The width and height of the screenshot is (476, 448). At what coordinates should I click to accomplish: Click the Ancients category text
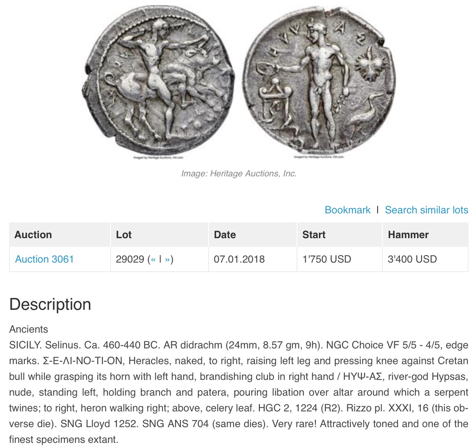[x=29, y=329]
